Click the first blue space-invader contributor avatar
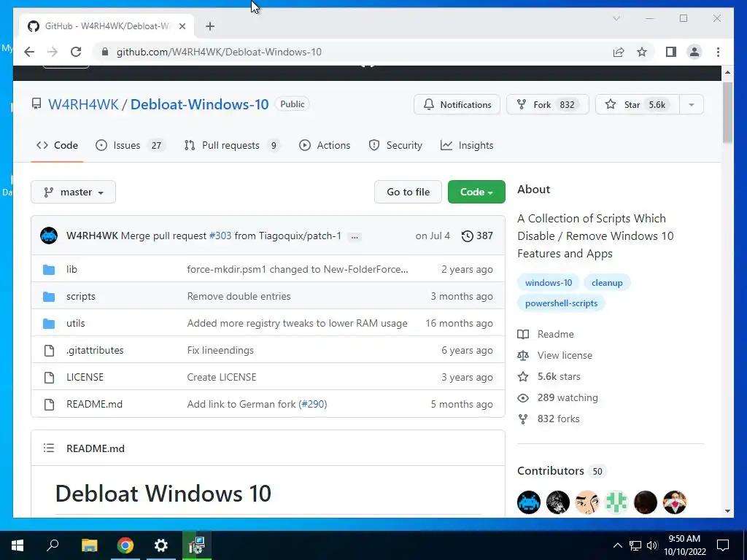Screen dimensions: 747x560 tap(529, 502)
